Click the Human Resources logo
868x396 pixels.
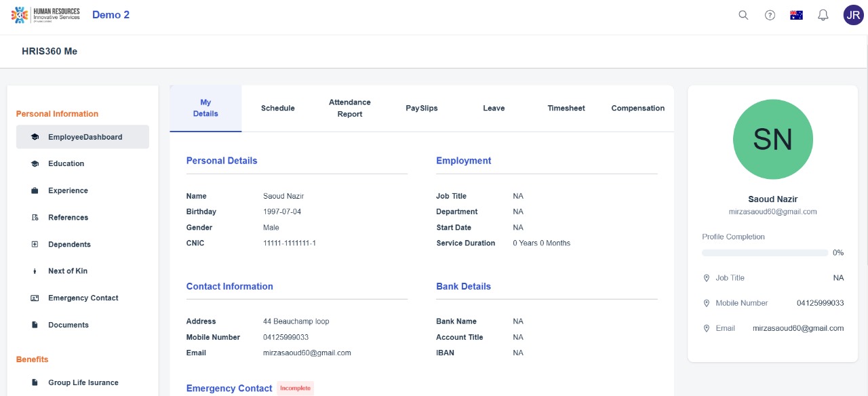[x=45, y=15]
